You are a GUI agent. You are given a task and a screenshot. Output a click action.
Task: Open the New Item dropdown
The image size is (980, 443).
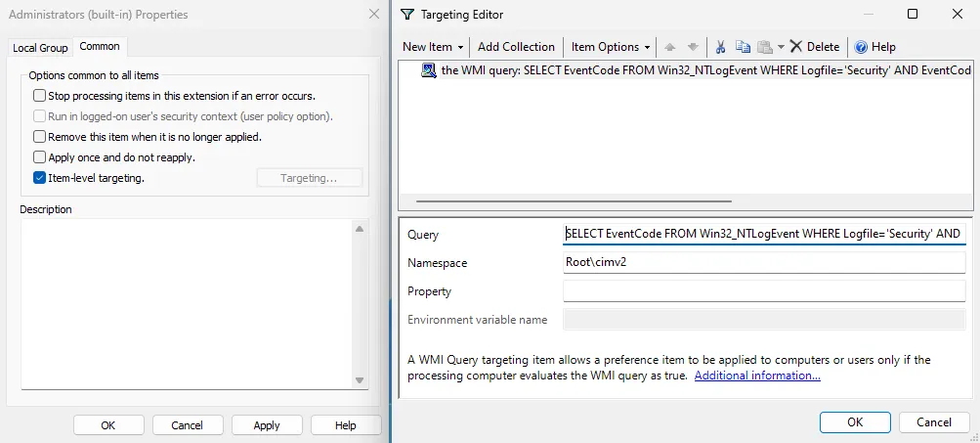[433, 47]
